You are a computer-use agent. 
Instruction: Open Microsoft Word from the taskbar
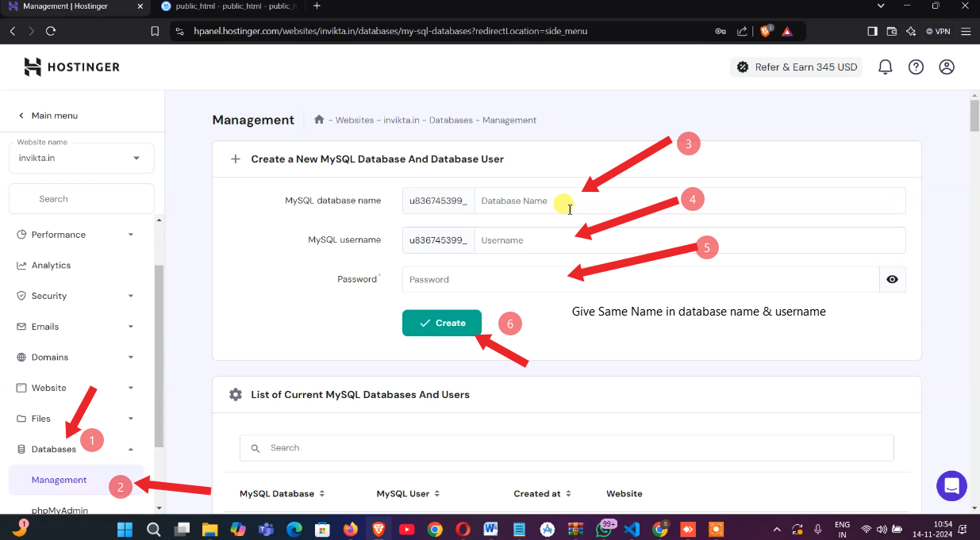point(490,529)
